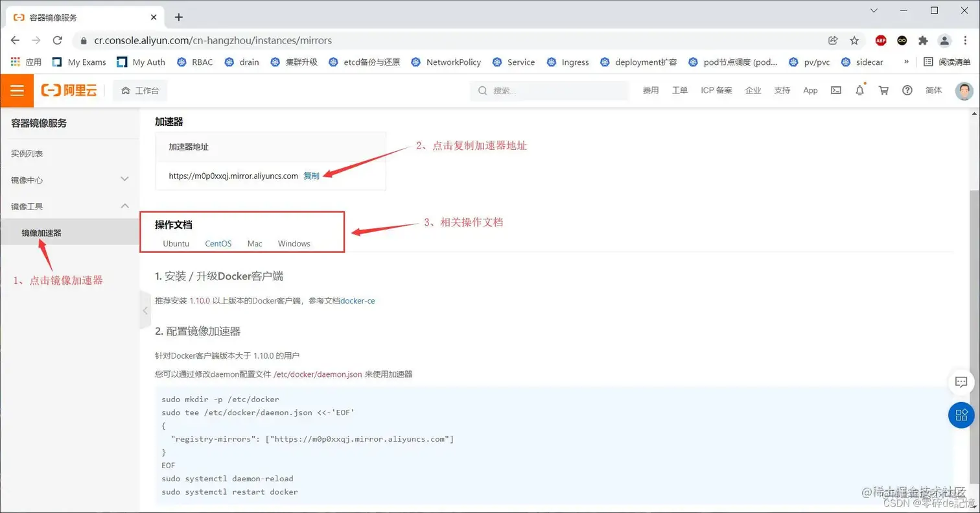Show more bookmarks with the double chevron
Image resolution: width=980 pixels, height=513 pixels.
click(x=906, y=62)
